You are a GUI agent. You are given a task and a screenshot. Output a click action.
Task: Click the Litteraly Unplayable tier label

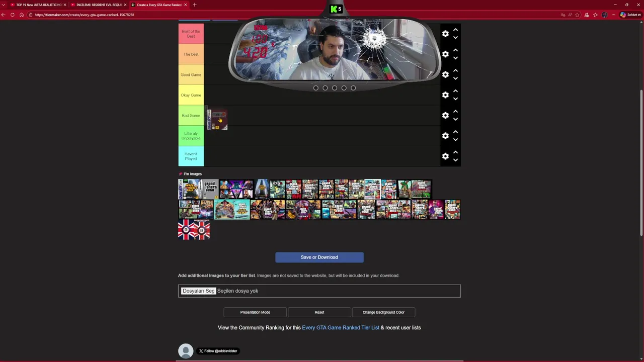click(191, 136)
